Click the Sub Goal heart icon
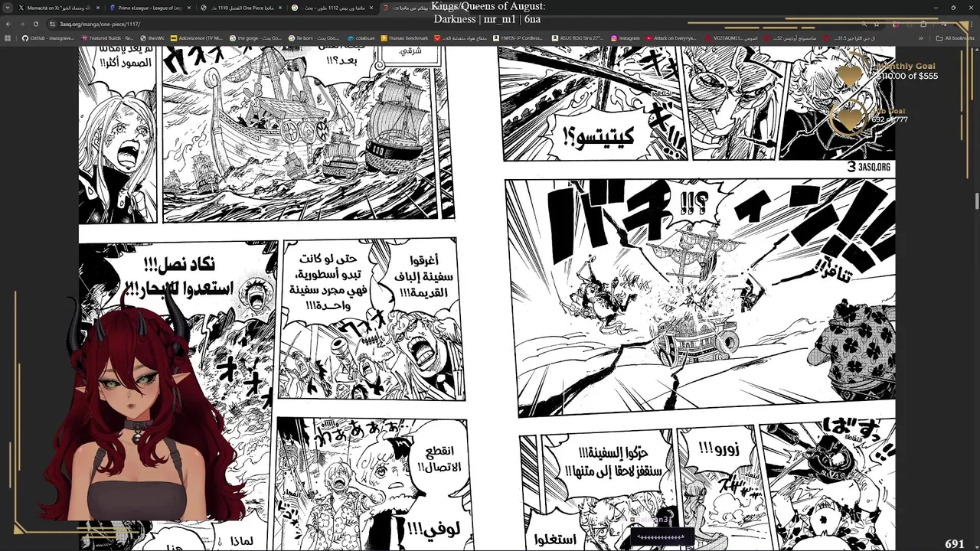The image size is (980, 551). (x=848, y=119)
